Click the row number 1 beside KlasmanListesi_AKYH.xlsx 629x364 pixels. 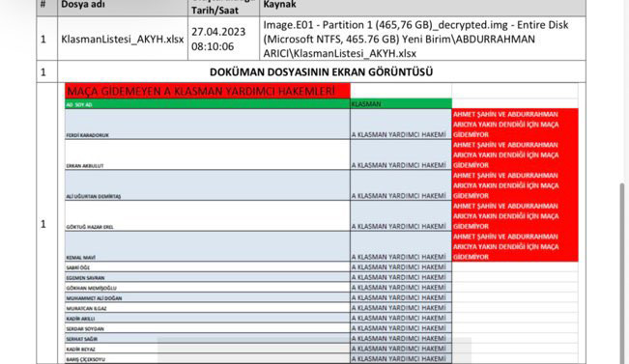[43, 40]
